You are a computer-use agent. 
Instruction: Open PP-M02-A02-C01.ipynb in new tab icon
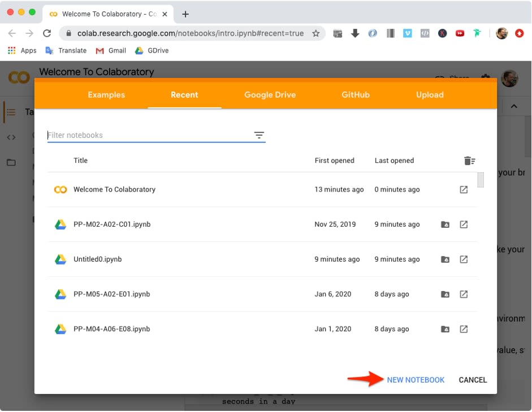click(464, 224)
